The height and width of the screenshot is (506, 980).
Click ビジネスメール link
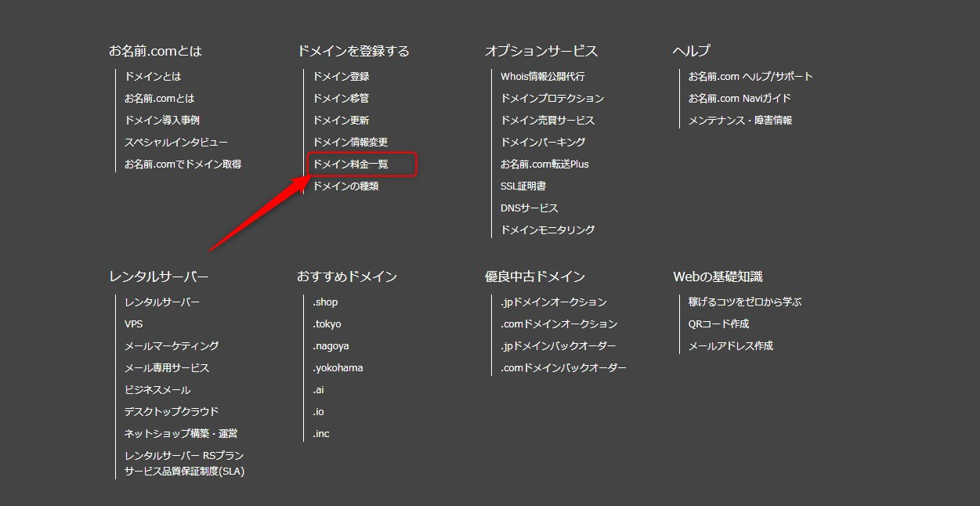click(157, 390)
